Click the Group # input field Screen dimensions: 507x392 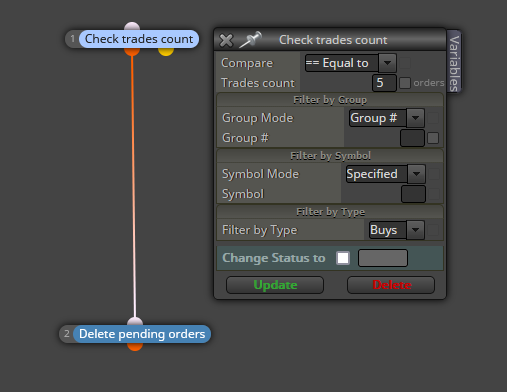(x=412, y=138)
